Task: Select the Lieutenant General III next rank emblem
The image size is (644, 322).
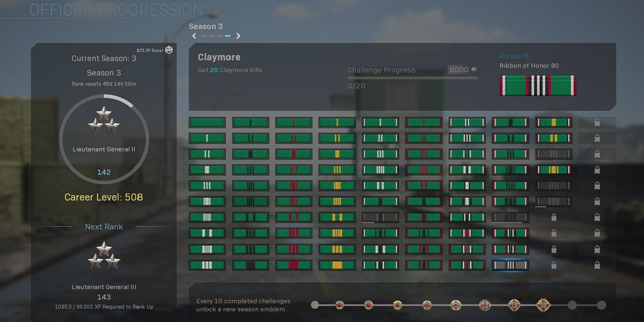Action: click(x=104, y=255)
